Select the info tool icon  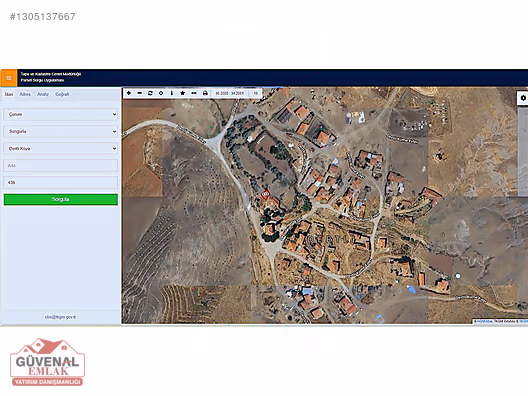(x=172, y=93)
